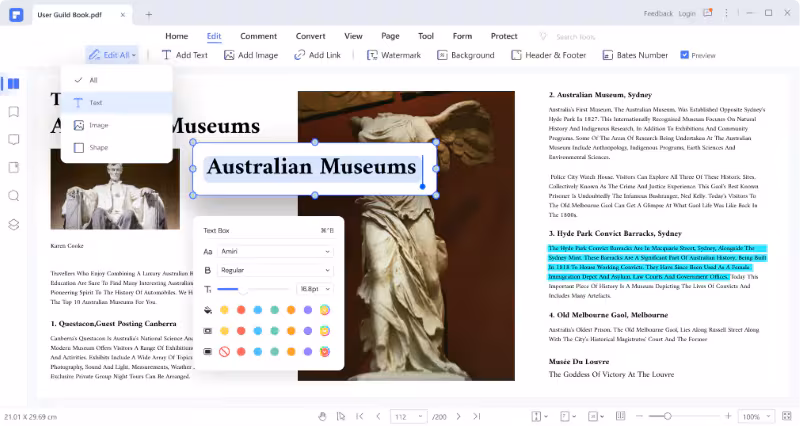Screen dimensions: 800x426
Task: Click the zoom out minus icon
Action: tap(639, 416)
